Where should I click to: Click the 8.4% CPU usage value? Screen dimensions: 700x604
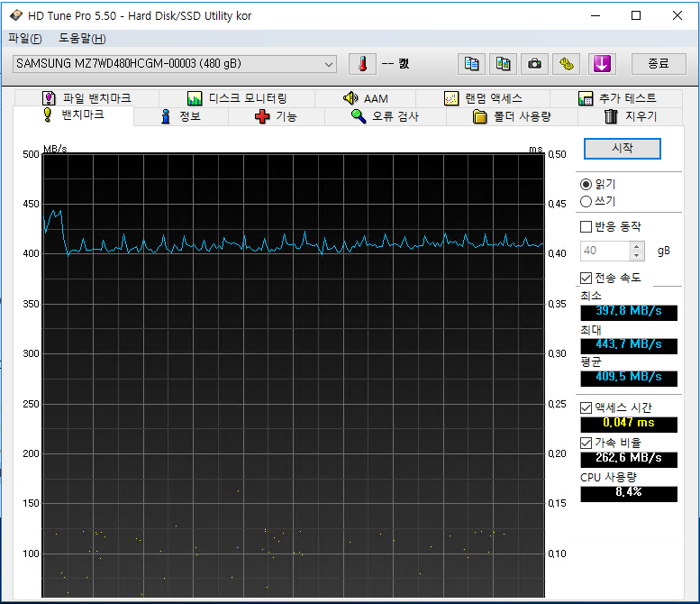tap(629, 493)
